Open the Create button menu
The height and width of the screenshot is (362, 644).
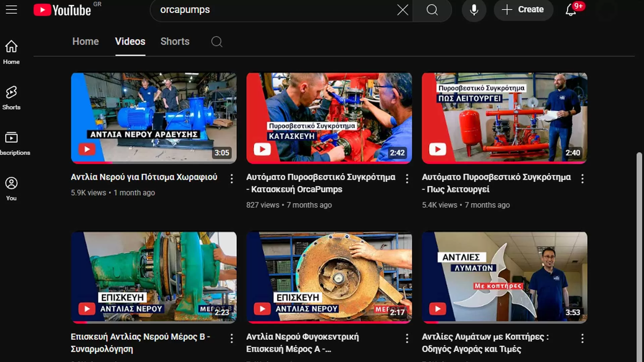pyautogui.click(x=523, y=10)
